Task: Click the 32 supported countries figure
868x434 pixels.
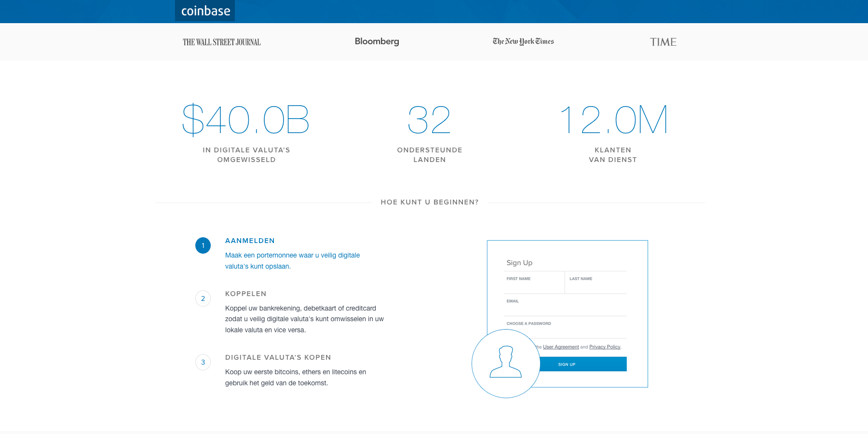Action: [429, 120]
